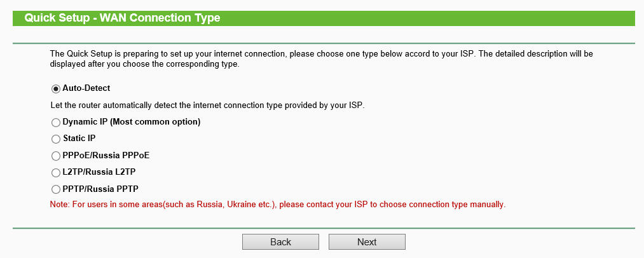
Task: Click the divider line above the Back button
Action: [324, 227]
